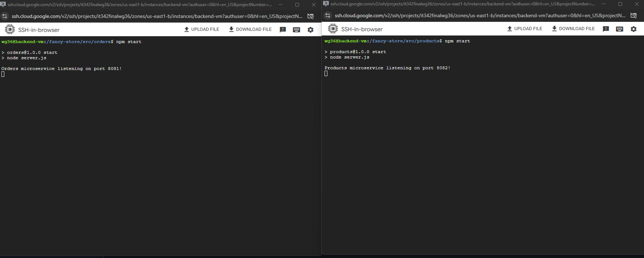The image size is (644, 258).
Task: Click DOWNLOAD FILE in the orders terminal window
Action: [x=250, y=29]
